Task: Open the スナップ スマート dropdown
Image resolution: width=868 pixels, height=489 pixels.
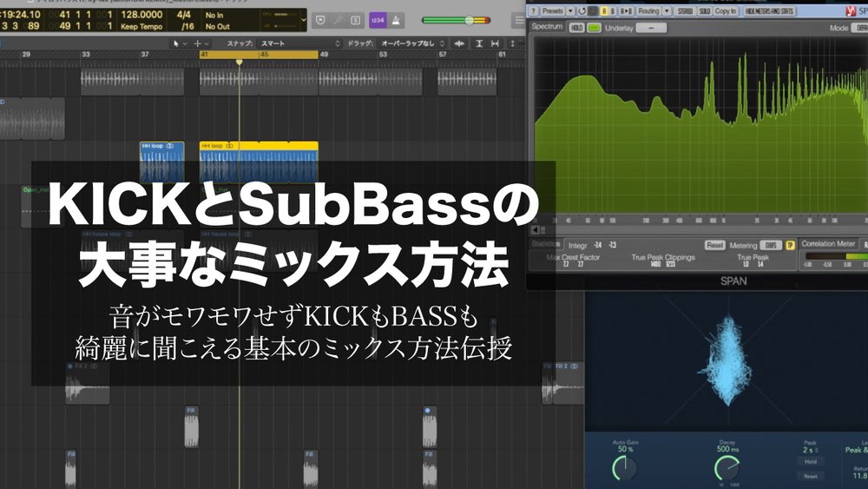Action: (300, 43)
